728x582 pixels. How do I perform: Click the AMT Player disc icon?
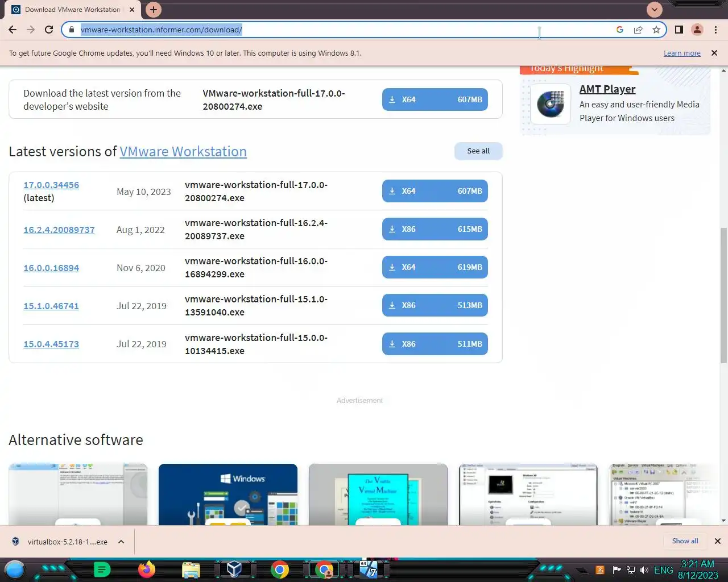pyautogui.click(x=551, y=104)
